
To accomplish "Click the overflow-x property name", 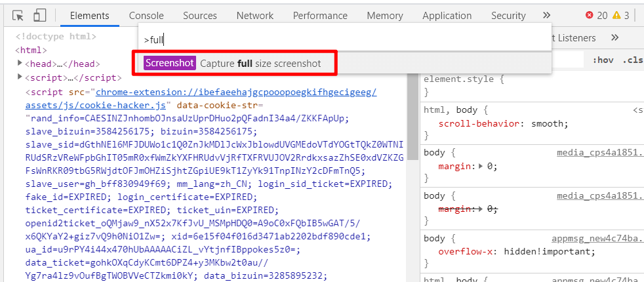I will pyautogui.click(x=467, y=252).
